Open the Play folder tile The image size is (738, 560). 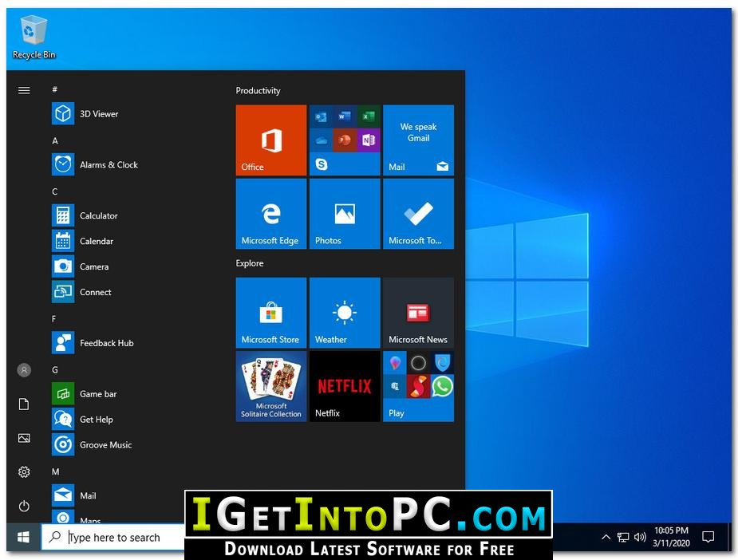418,386
